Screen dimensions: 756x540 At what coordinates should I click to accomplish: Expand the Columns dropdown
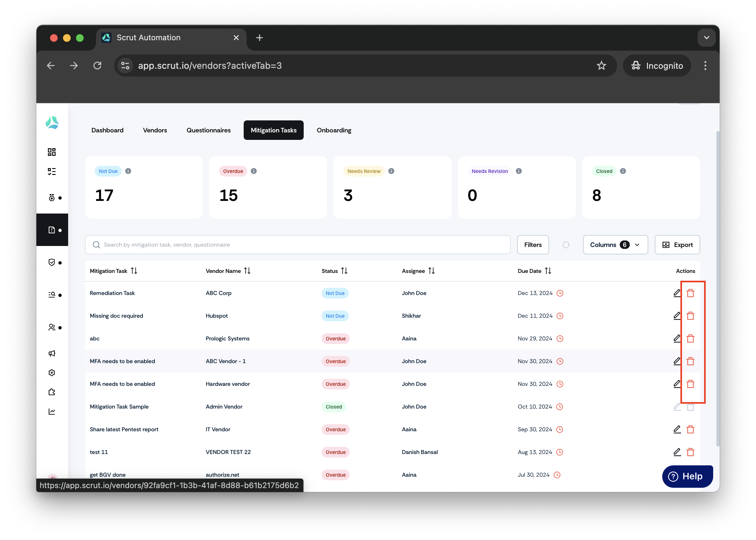click(x=616, y=245)
